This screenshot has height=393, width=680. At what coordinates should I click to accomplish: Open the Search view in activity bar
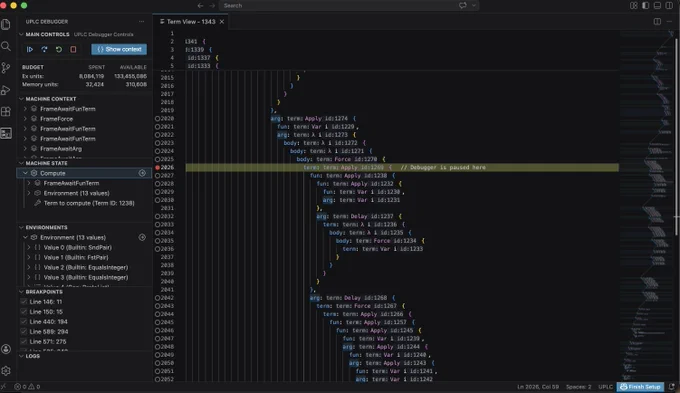[x=6, y=46]
